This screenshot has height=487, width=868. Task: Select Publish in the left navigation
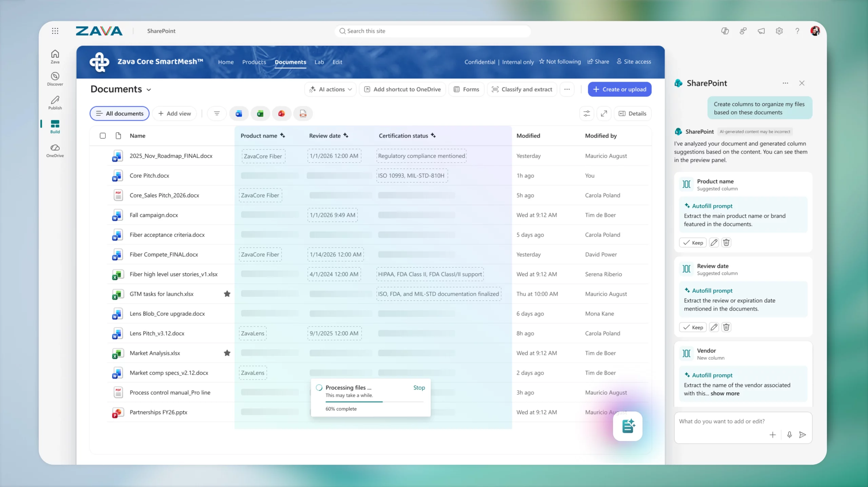point(55,102)
